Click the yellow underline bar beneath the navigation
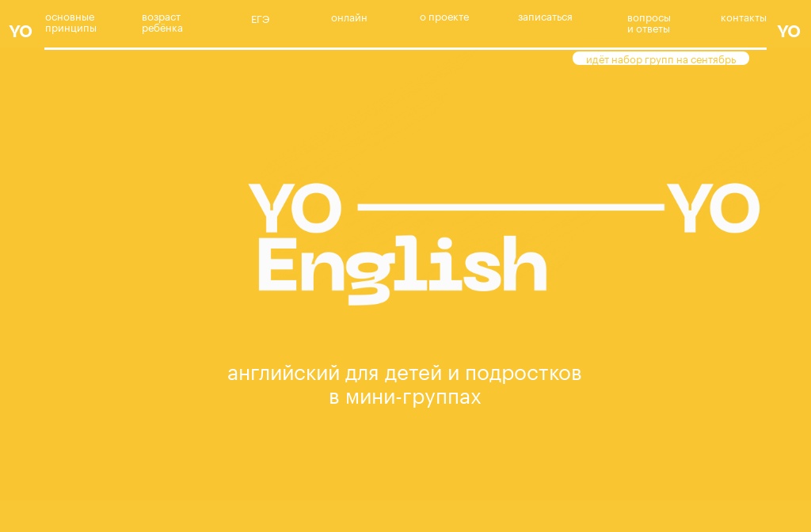This screenshot has height=532, width=811. (405, 48)
